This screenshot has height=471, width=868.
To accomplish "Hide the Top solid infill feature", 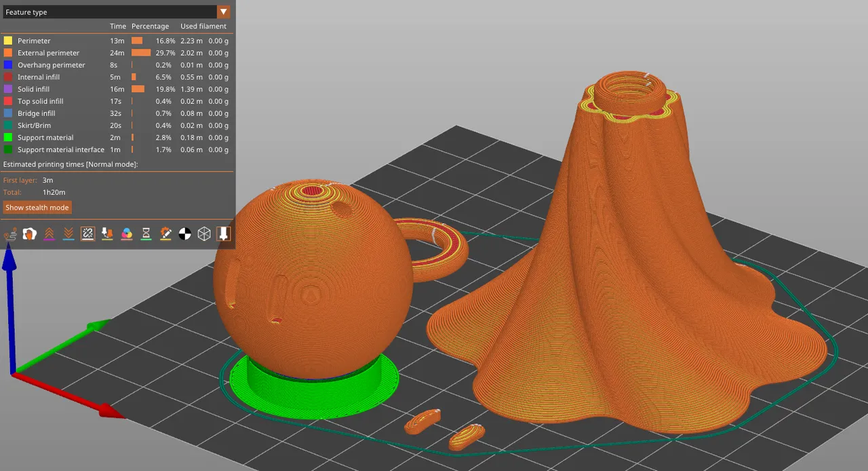I will tap(117, 101).
